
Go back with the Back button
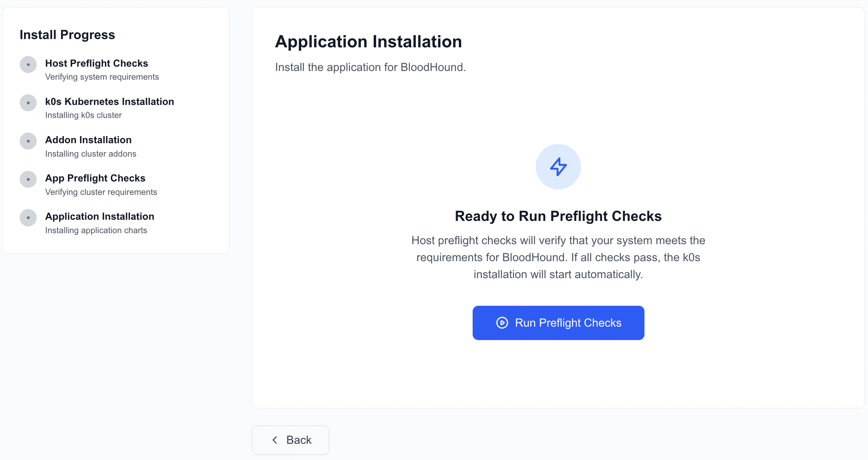click(291, 440)
